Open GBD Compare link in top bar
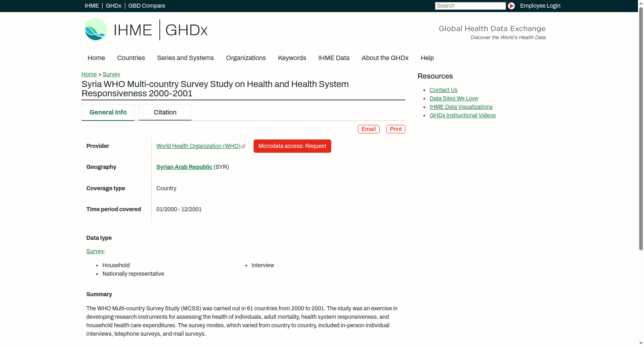 147,6
